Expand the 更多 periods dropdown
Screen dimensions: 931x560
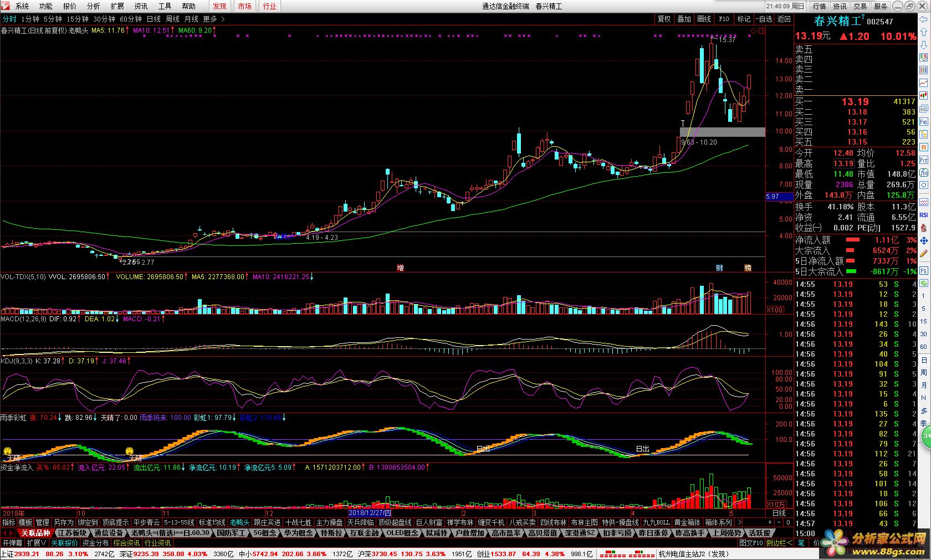click(214, 19)
